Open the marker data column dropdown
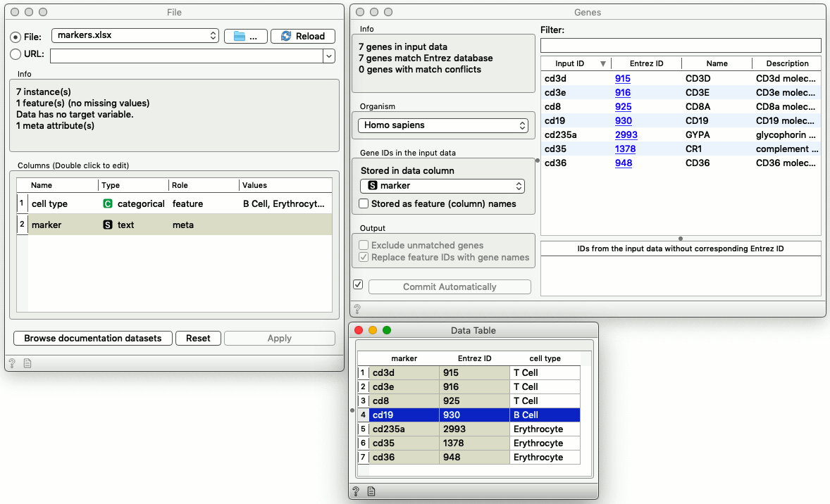The width and height of the screenshot is (830, 504). click(442, 186)
